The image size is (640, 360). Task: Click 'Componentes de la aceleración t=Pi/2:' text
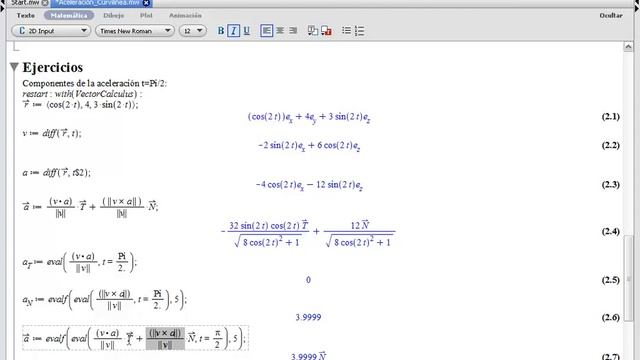tap(95, 83)
